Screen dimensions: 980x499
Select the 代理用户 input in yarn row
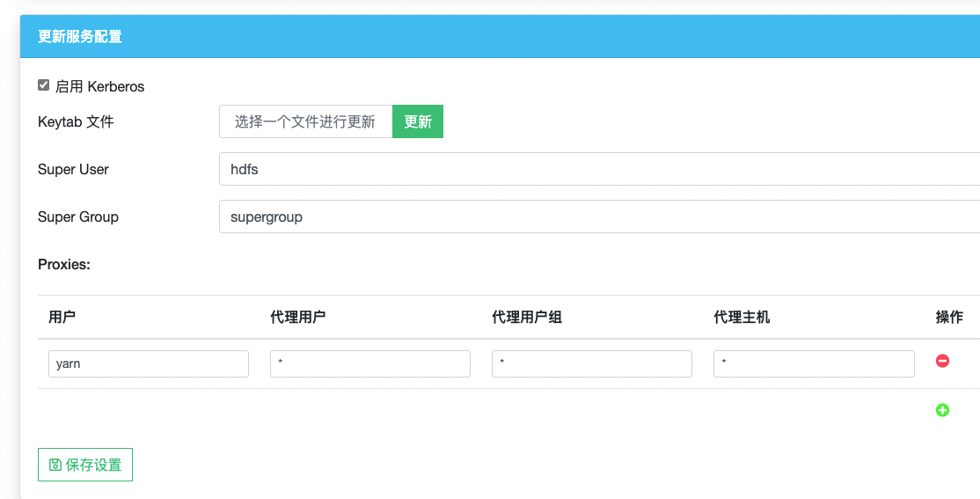coord(370,363)
